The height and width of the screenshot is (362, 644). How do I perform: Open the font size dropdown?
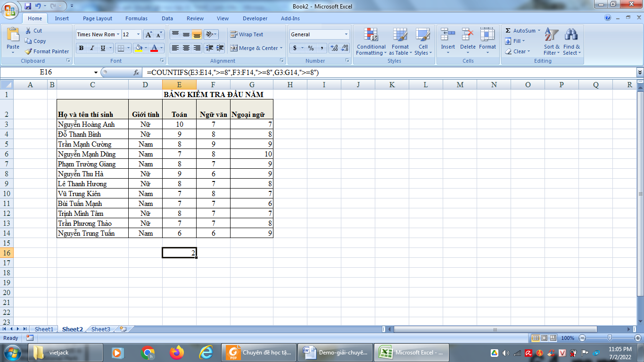coord(138,34)
